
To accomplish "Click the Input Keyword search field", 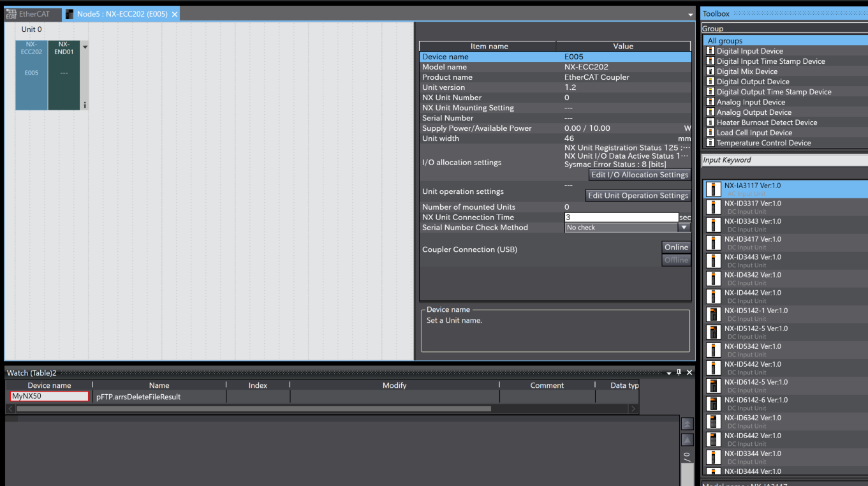I will [x=784, y=160].
